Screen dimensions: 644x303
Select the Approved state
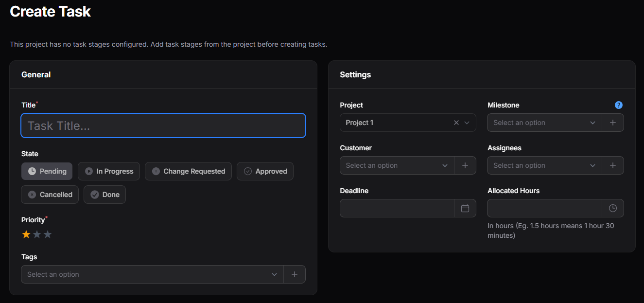pos(265,171)
